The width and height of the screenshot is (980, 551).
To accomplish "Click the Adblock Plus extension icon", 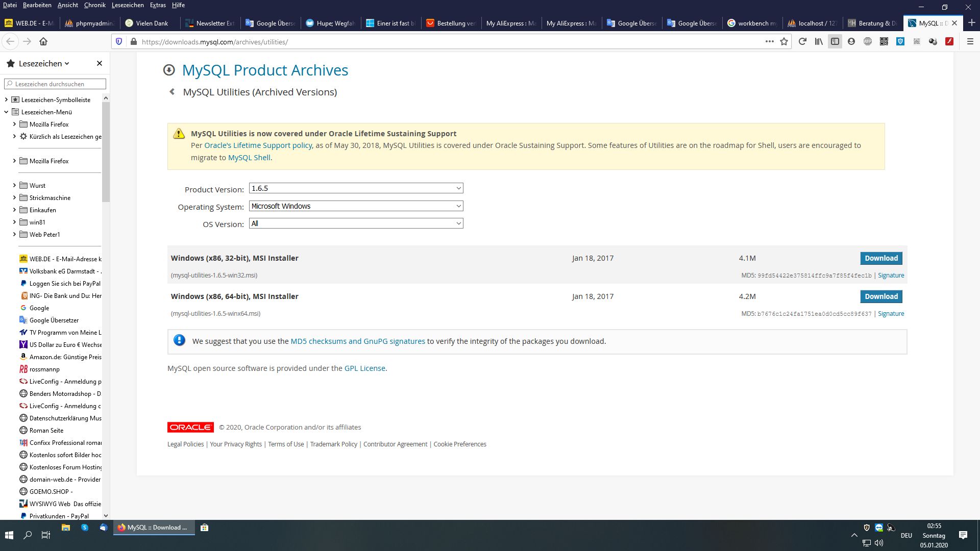I will [x=868, y=42].
